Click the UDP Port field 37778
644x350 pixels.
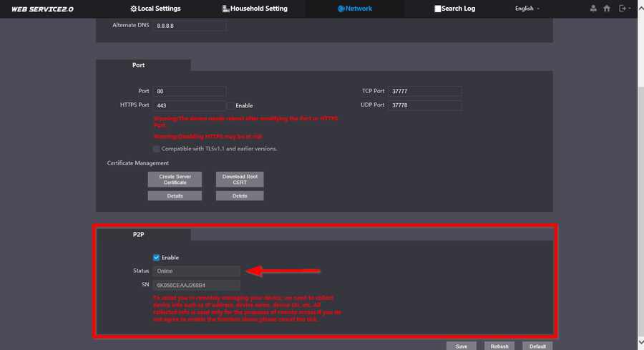pos(424,105)
